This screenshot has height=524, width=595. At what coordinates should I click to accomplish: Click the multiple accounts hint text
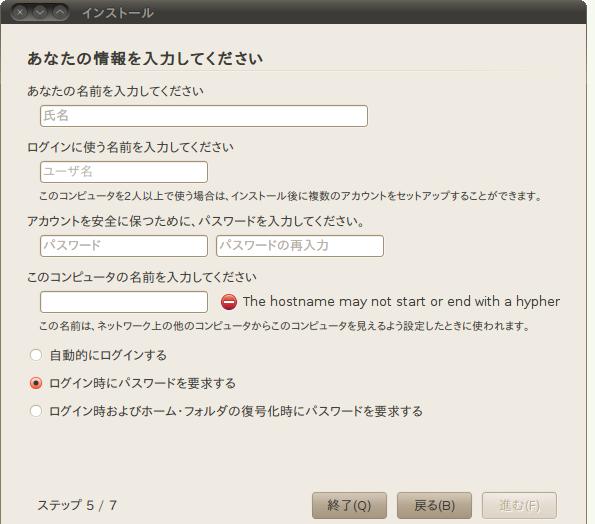[x=291, y=196]
